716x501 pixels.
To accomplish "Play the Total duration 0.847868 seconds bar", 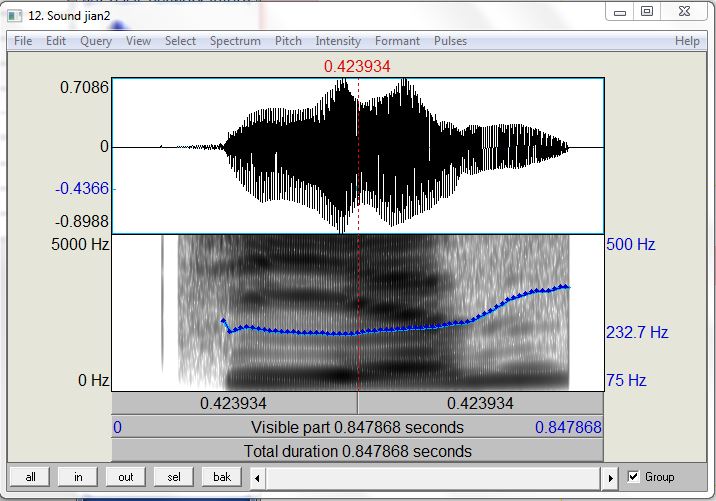I will [x=358, y=451].
